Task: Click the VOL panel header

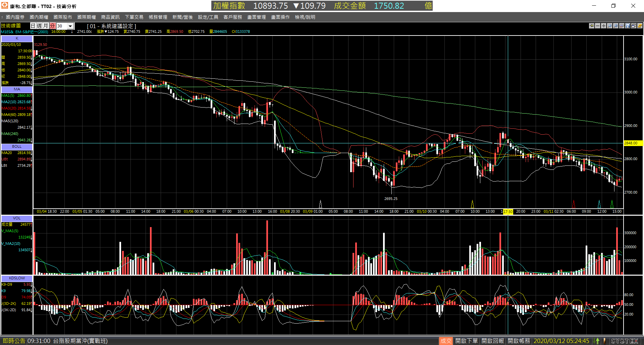Action: pos(17,218)
